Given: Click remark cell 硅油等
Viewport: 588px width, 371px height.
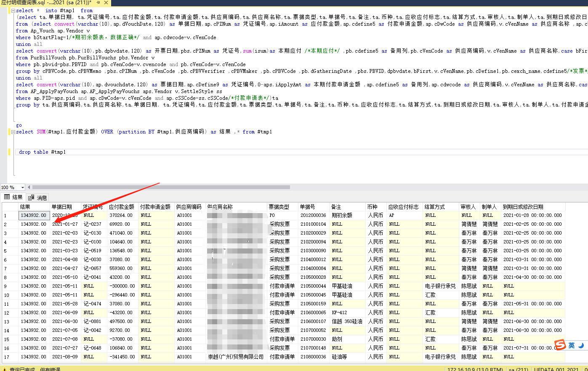Looking at the screenshot, I should pyautogui.click(x=348, y=357).
